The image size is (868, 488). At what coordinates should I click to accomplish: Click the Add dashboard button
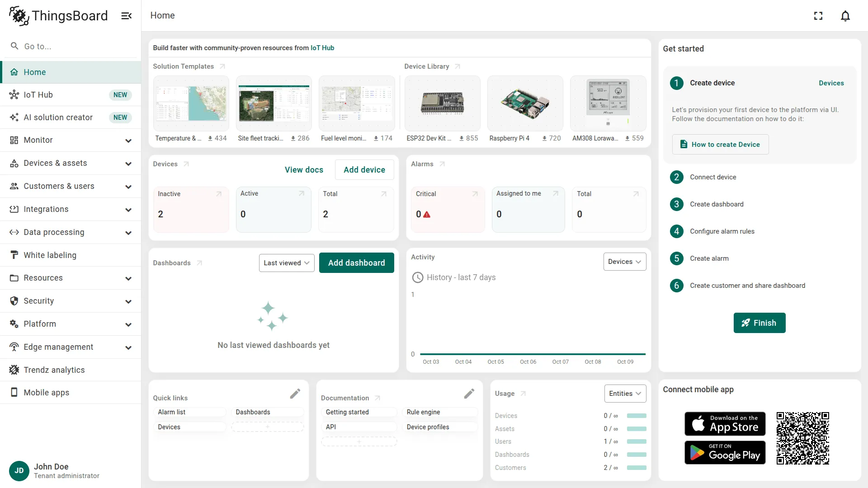357,263
